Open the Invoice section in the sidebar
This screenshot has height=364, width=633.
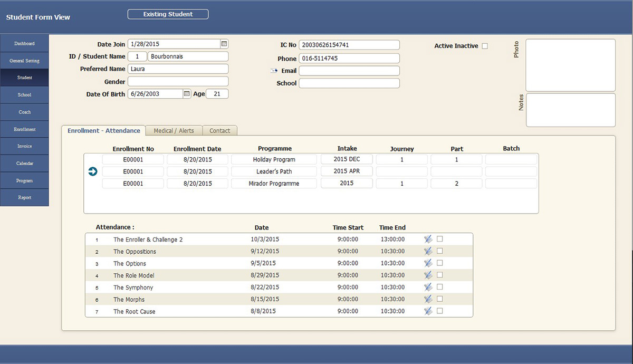pos(24,146)
